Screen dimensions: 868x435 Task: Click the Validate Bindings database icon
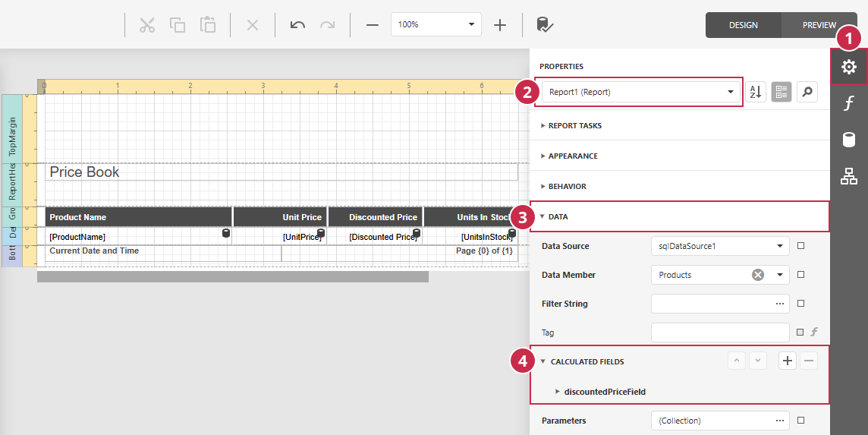[x=545, y=25]
